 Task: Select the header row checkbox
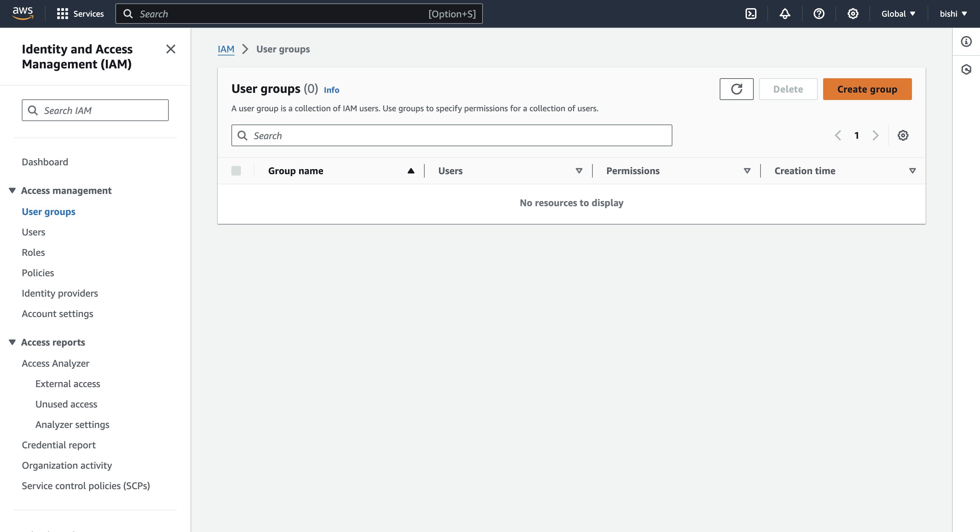[x=236, y=171]
